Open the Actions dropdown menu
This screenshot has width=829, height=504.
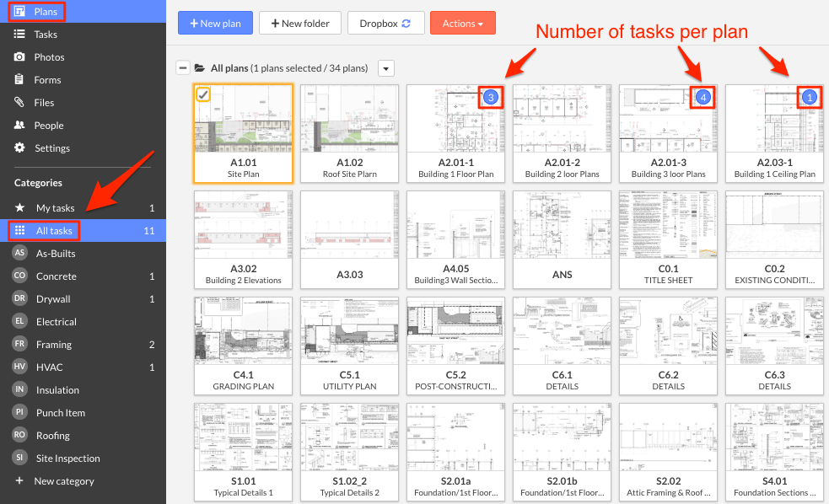[x=462, y=23]
